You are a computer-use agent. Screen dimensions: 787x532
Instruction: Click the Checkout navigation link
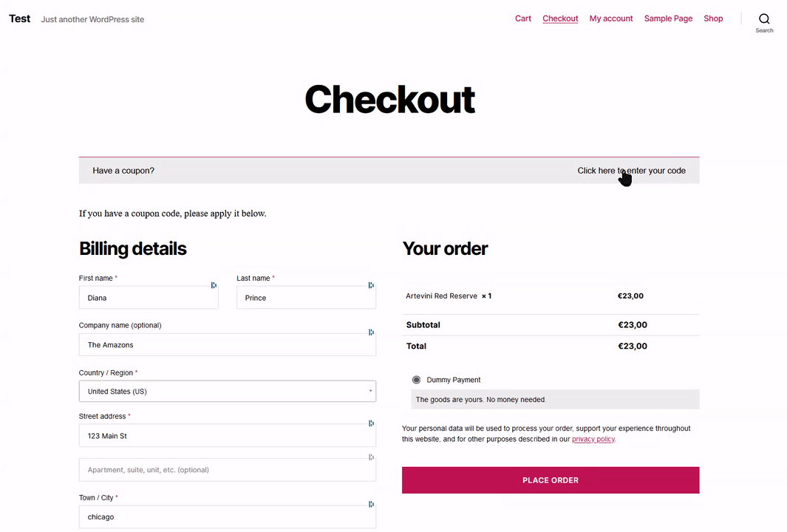coord(560,18)
